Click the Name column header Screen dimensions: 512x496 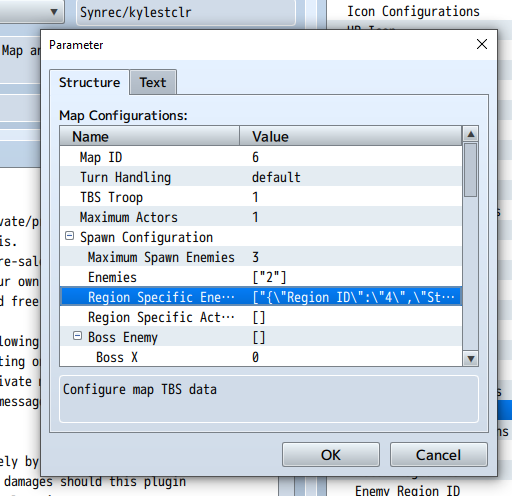pos(150,136)
